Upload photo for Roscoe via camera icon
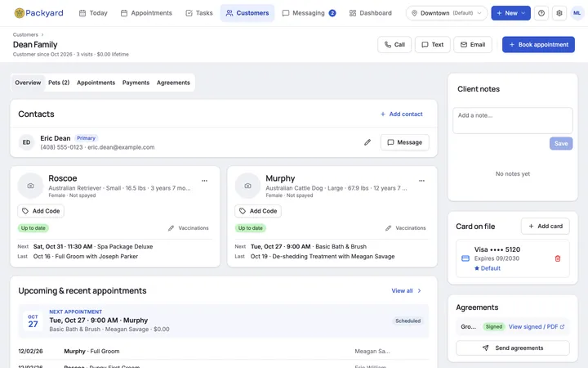This screenshot has width=588, height=368. 30,186
